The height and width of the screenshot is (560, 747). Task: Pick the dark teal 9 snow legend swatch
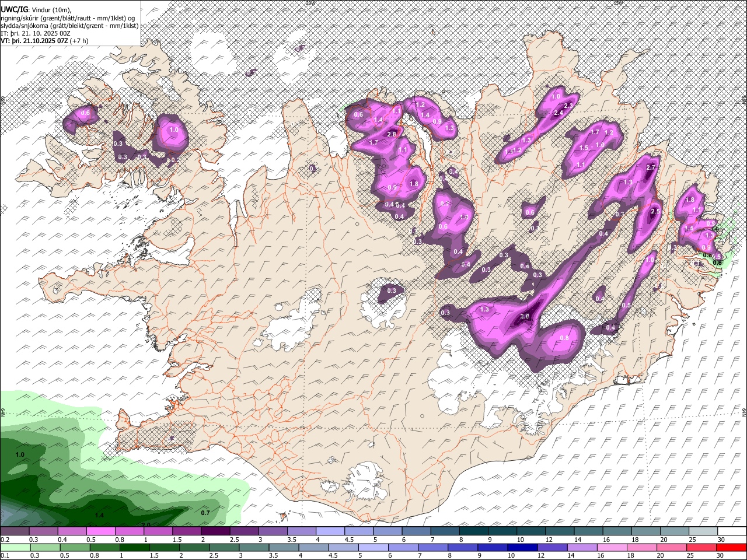tap(502, 531)
